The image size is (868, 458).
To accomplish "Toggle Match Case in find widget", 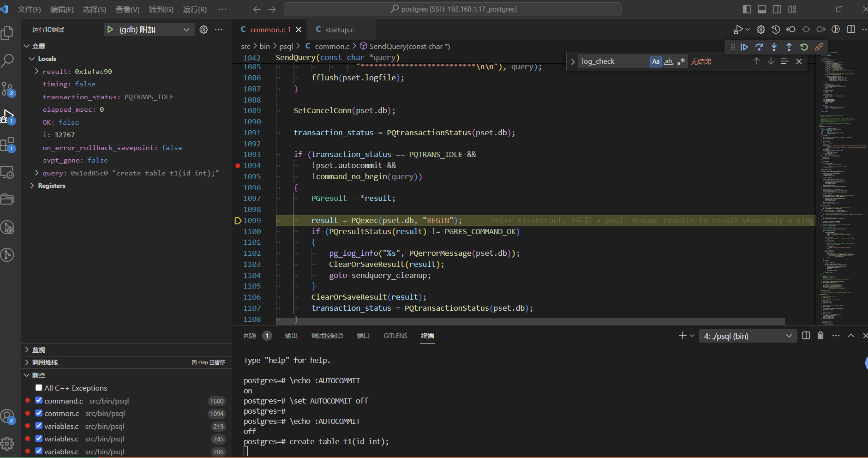I will [x=656, y=61].
